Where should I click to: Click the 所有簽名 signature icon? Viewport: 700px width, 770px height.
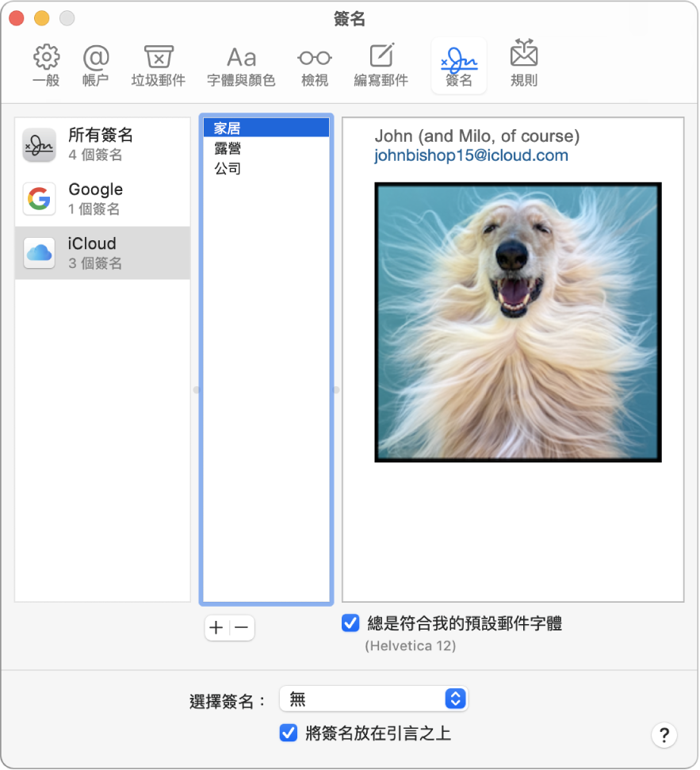[40, 145]
